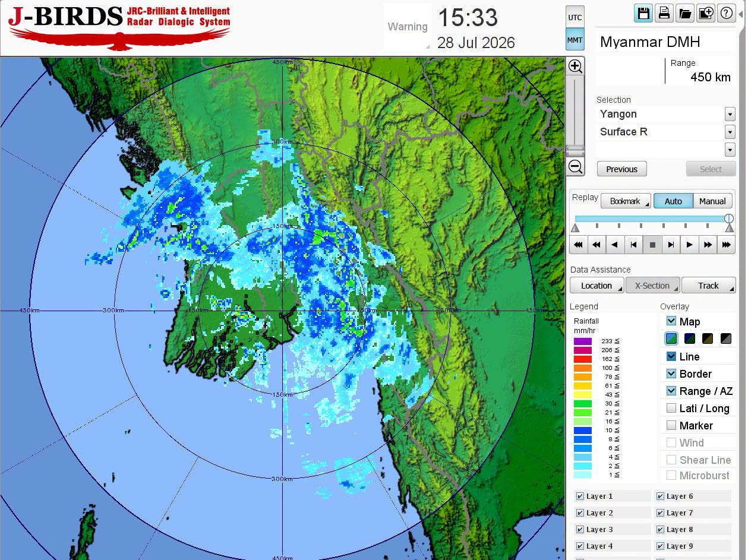The width and height of the screenshot is (748, 560).
Task: Switch time display to MMT
Action: (575, 40)
